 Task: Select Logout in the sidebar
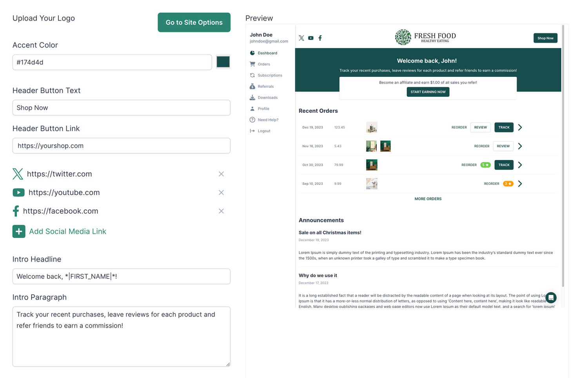coord(264,131)
